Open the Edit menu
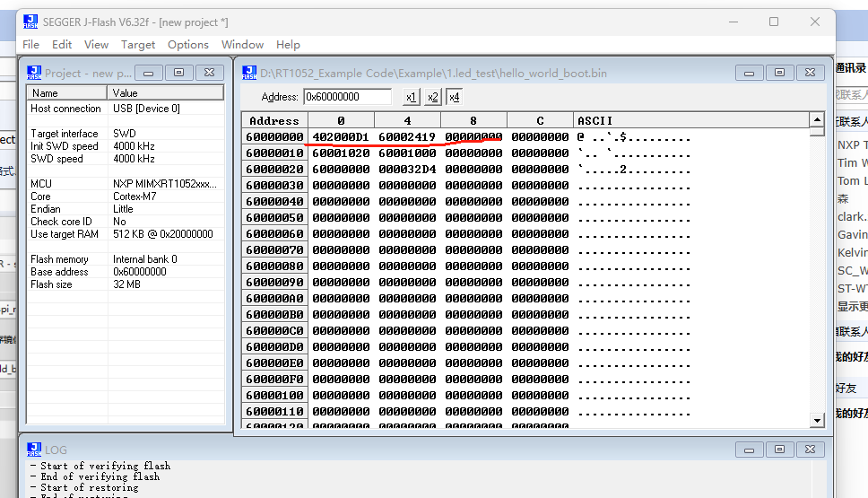 point(62,44)
